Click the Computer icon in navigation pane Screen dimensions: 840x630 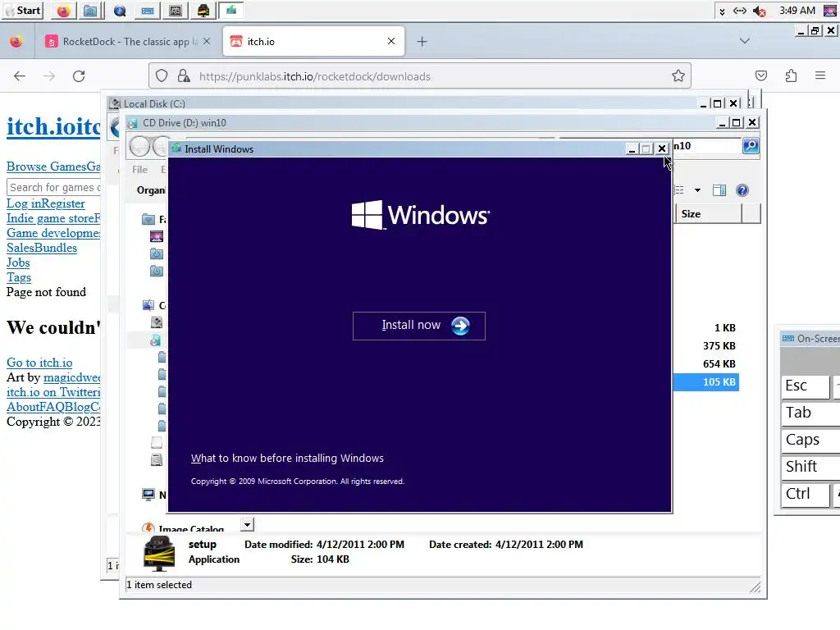pos(148,305)
